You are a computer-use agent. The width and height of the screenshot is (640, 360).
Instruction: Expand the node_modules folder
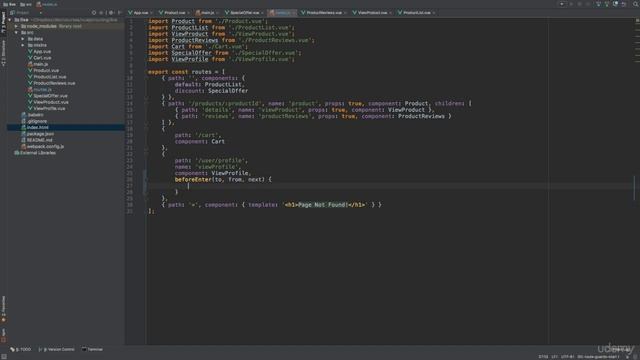[16, 26]
